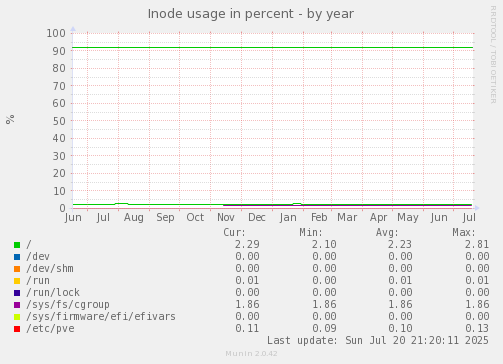The width and height of the screenshot is (503, 364).
Task: Click the green swatch for /
Action: pos(17,245)
